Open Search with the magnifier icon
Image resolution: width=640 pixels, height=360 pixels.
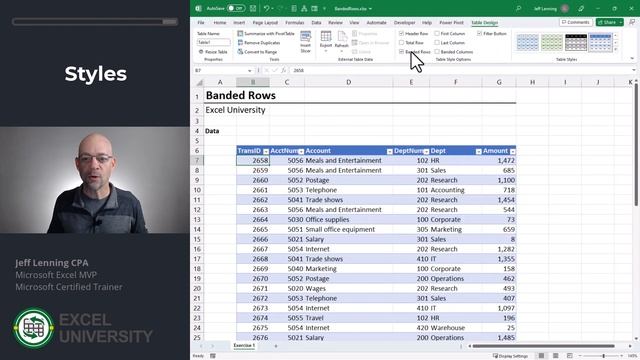[x=518, y=8]
